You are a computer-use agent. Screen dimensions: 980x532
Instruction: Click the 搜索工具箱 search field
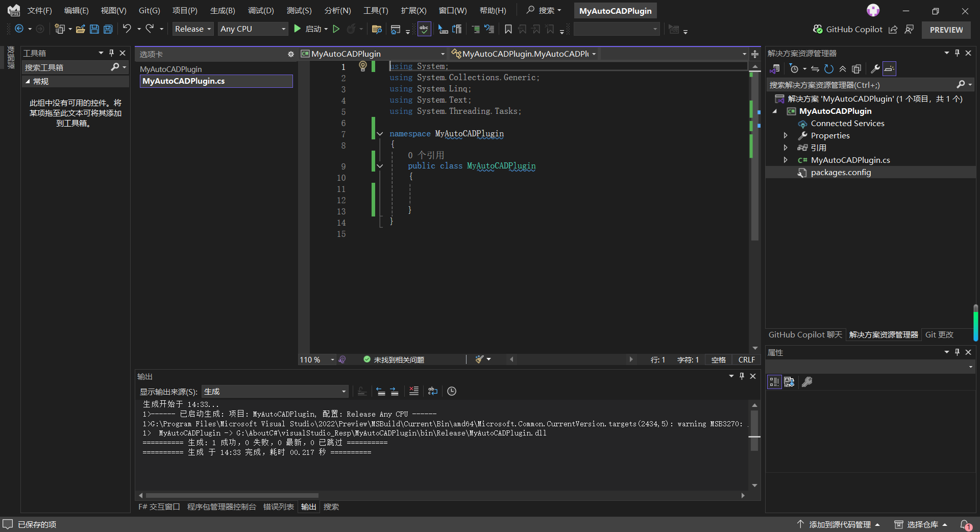66,67
